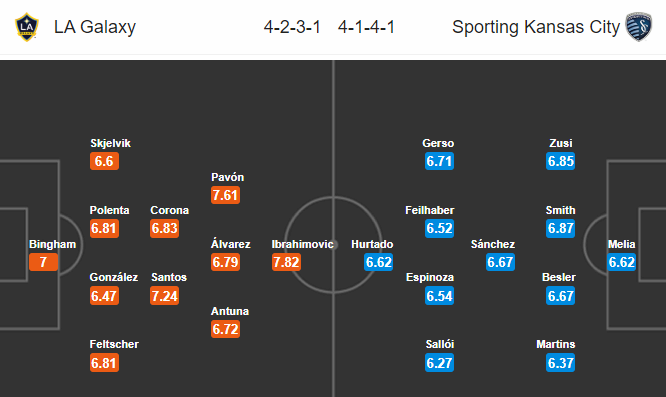Select Pavón's 7.61 rating badge
Image resolution: width=666 pixels, height=397 pixels.
(226, 195)
